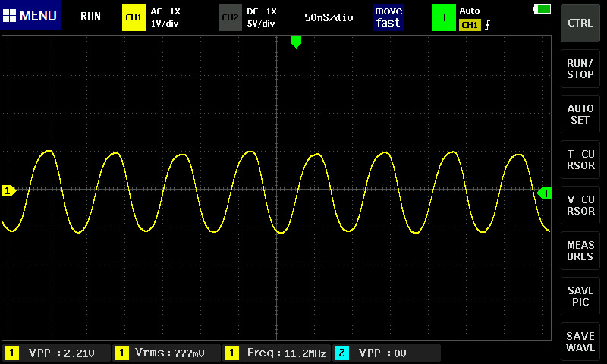
Task: Enable the V CURSOR voltage cursor
Action: click(580, 205)
